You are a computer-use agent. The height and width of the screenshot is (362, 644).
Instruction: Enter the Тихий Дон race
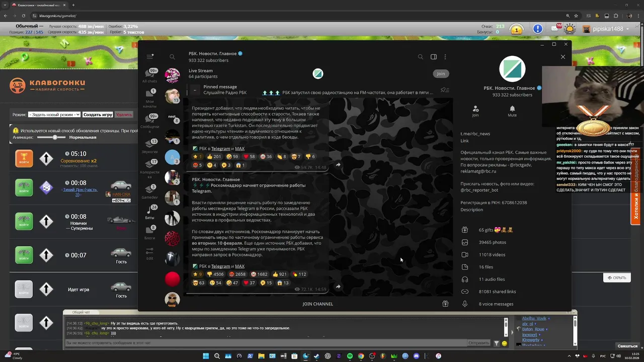pyautogui.click(x=24, y=188)
